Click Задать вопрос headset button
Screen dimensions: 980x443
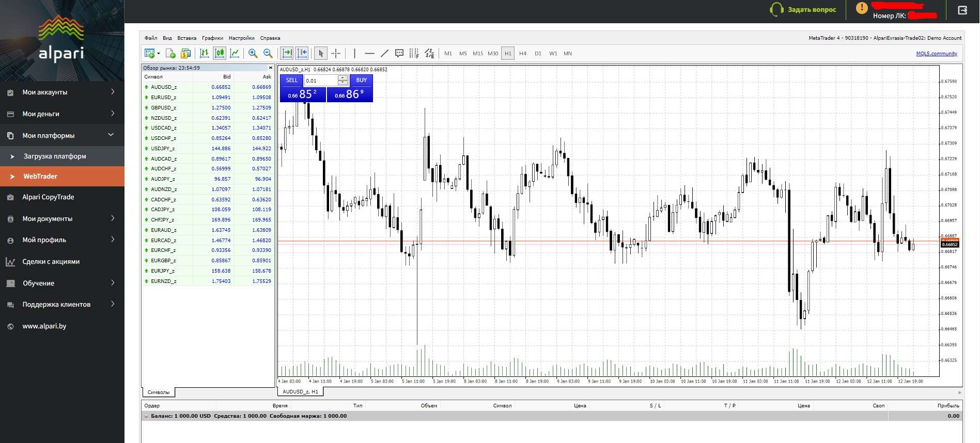803,9
